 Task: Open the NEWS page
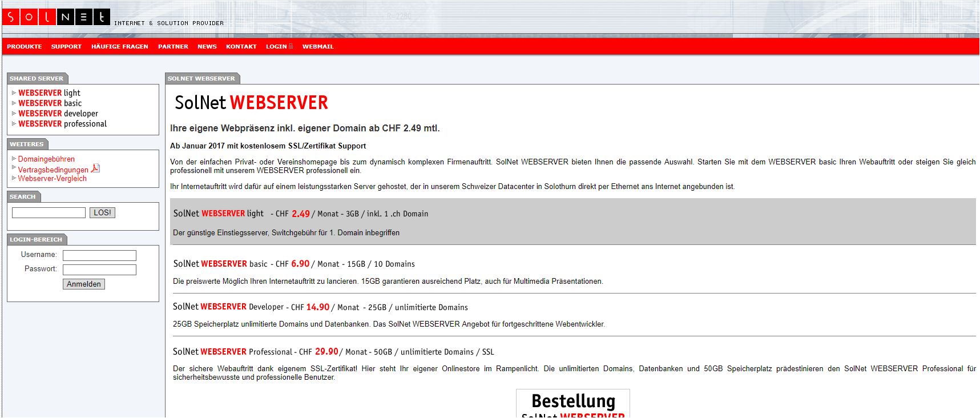tap(207, 47)
